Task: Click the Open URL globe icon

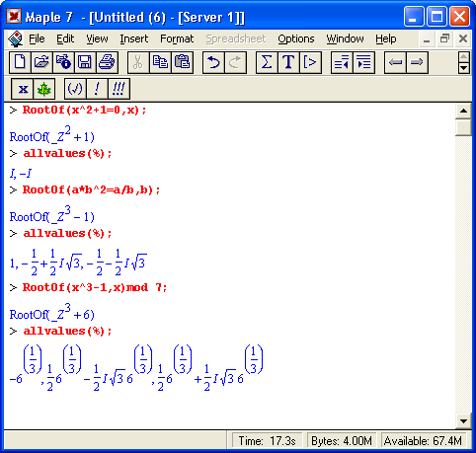Action: point(63,62)
